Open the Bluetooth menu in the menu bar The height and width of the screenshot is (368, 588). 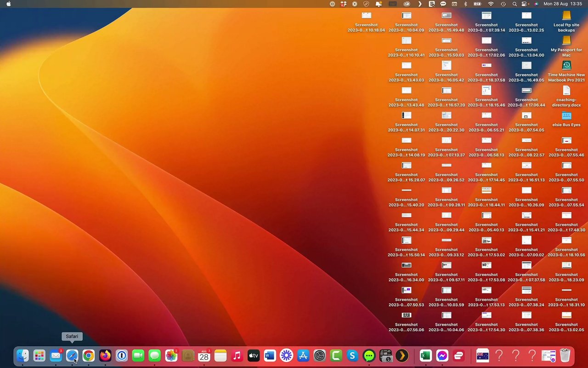tap(465, 4)
